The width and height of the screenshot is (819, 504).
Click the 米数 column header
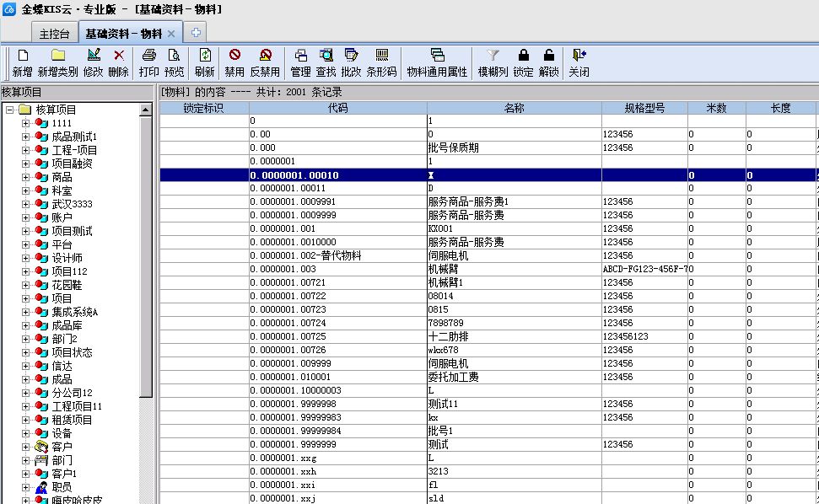pyautogui.click(x=717, y=108)
